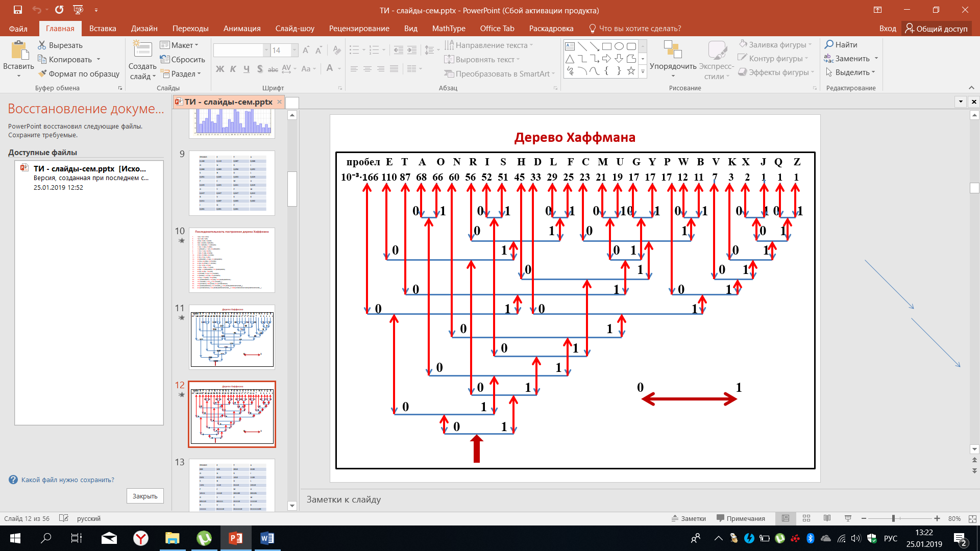Switch to slide sorter view icon
The width and height of the screenshot is (980, 551).
[806, 518]
